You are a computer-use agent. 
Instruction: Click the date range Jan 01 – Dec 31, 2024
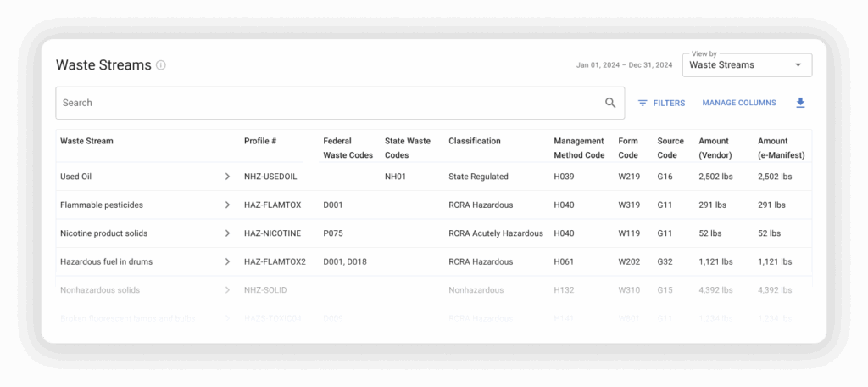pos(624,65)
